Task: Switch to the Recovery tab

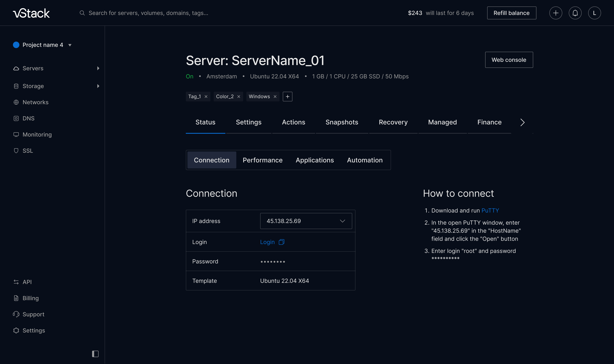Action: tap(393, 122)
